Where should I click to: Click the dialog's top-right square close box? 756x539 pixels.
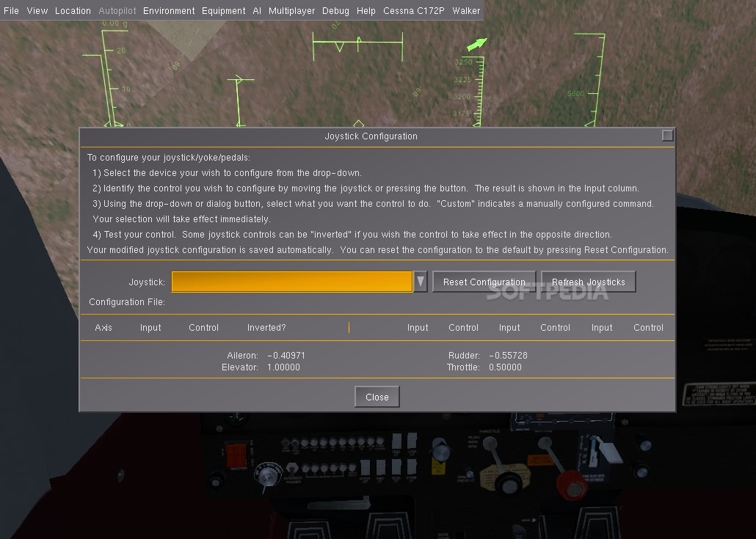[x=667, y=136]
